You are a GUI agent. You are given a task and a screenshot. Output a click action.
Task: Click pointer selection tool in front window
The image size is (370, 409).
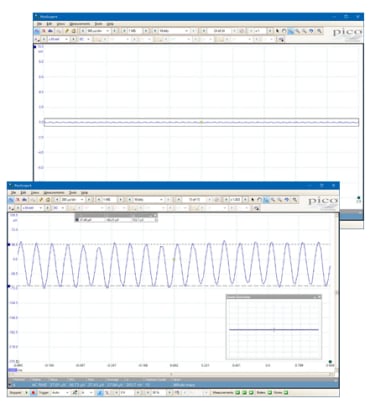pos(253,200)
